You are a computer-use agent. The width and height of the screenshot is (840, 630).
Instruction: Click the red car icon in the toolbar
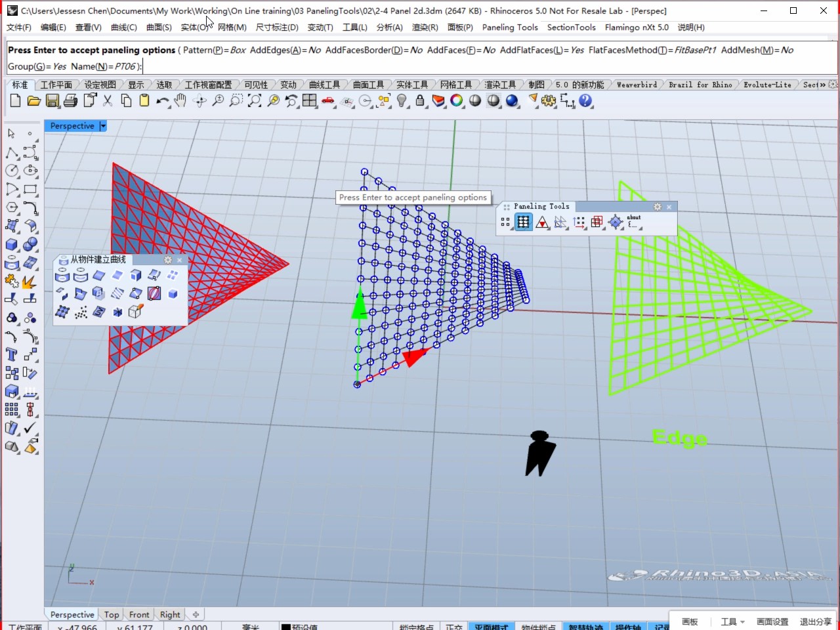[x=328, y=100]
